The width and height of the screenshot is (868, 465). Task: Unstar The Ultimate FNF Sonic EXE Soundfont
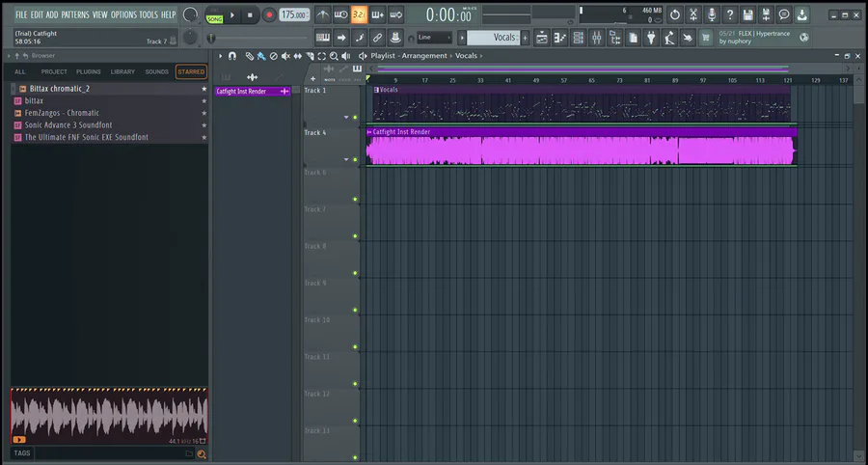coord(203,137)
